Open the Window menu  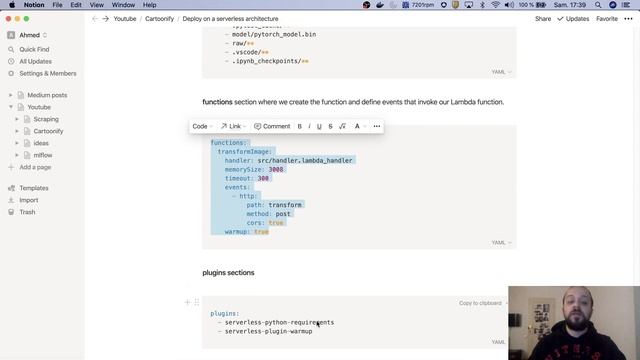coord(123,5)
